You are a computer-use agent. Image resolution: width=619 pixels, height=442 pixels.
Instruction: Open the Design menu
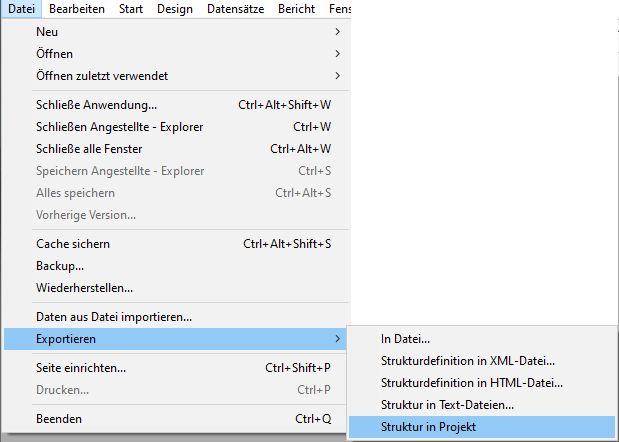pyautogui.click(x=174, y=9)
